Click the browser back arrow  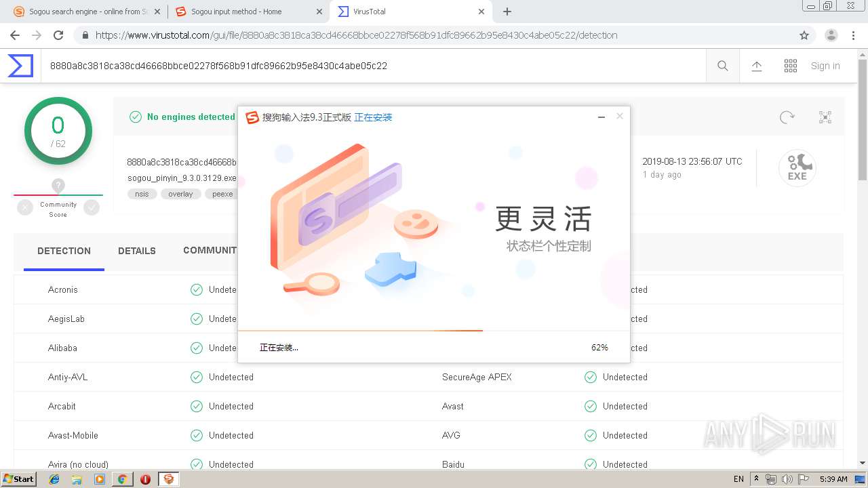click(x=15, y=35)
